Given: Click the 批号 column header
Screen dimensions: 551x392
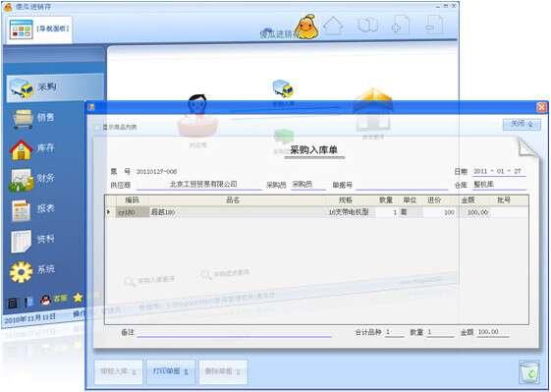Looking at the screenshot, I should pos(504,200).
